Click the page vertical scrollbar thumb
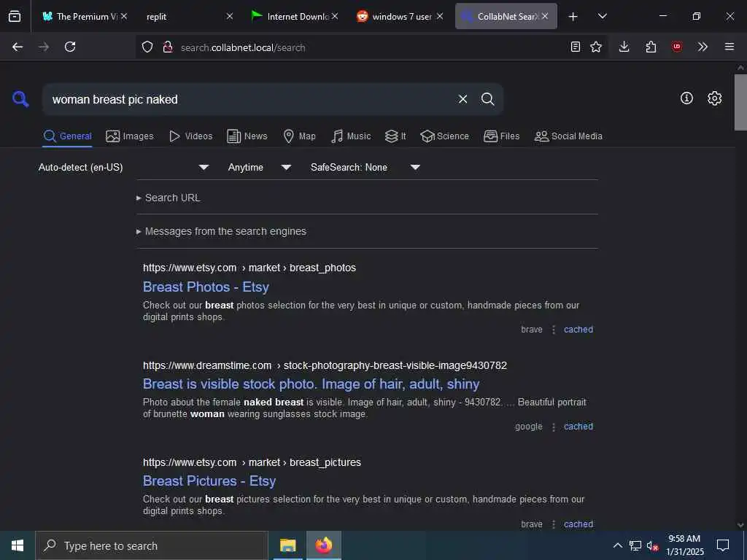747x560 pixels. tap(740, 102)
